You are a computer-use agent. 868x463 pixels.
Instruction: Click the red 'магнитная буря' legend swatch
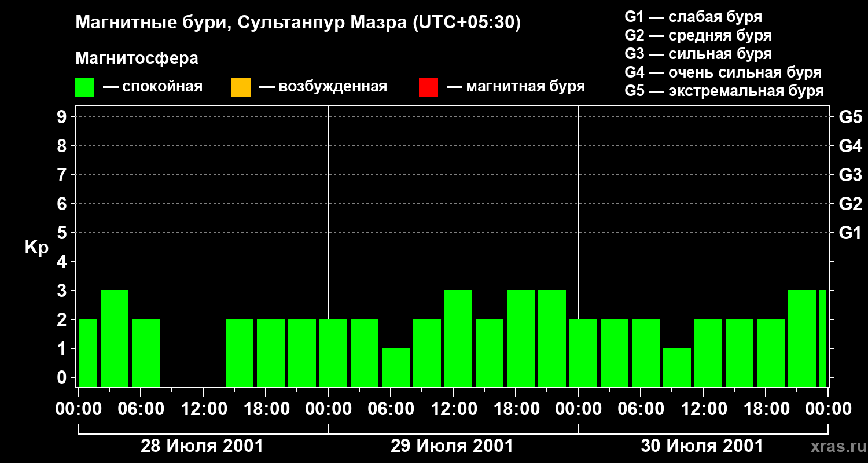(428, 87)
